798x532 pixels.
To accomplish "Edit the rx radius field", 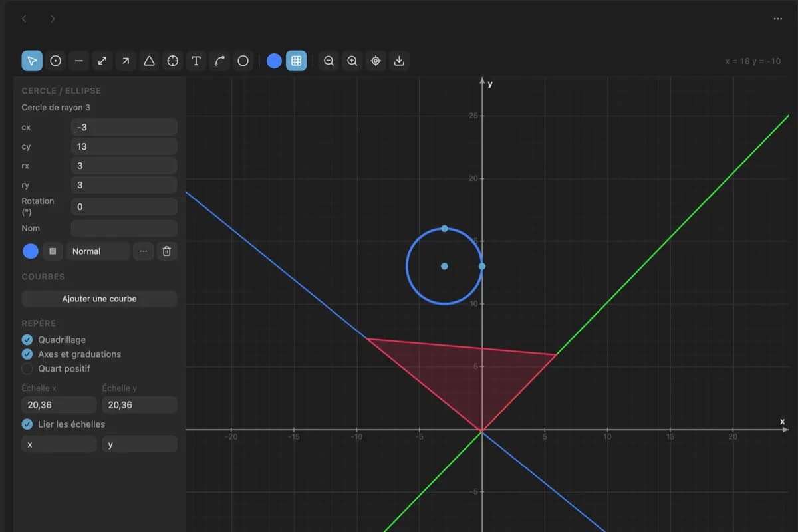I will pos(124,166).
